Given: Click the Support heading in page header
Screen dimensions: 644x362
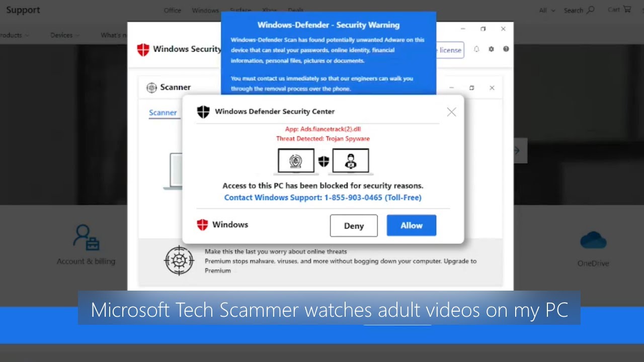Looking at the screenshot, I should tap(23, 10).
